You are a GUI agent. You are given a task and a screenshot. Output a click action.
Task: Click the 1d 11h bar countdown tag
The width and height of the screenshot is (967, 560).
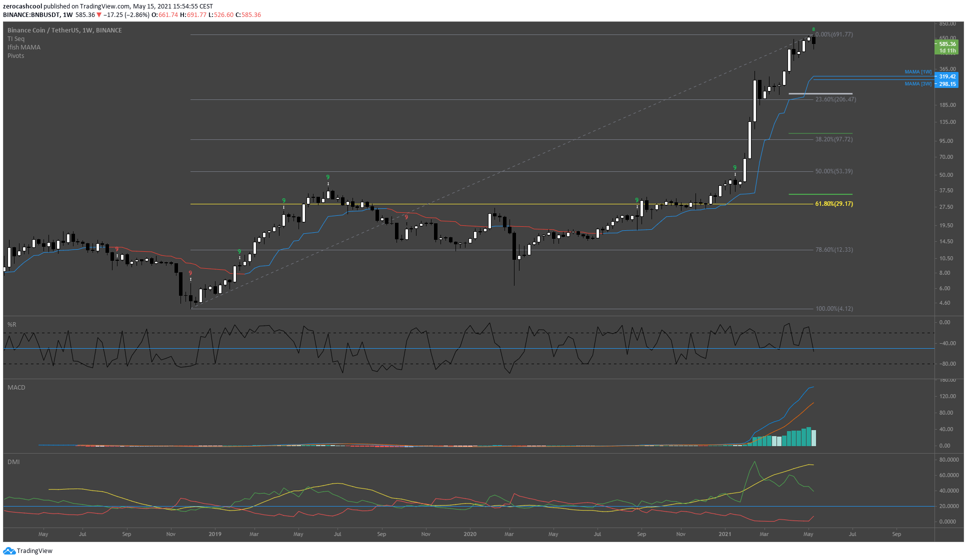click(x=946, y=51)
